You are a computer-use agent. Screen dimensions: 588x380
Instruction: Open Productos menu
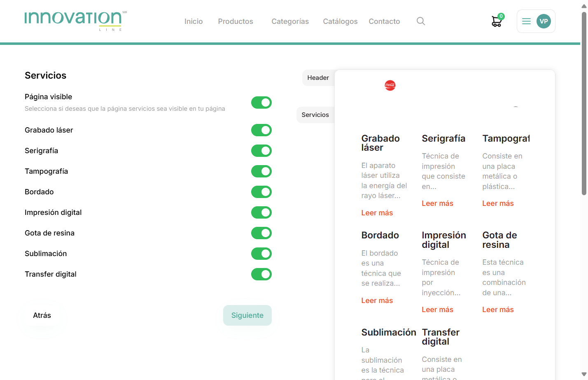click(x=236, y=21)
